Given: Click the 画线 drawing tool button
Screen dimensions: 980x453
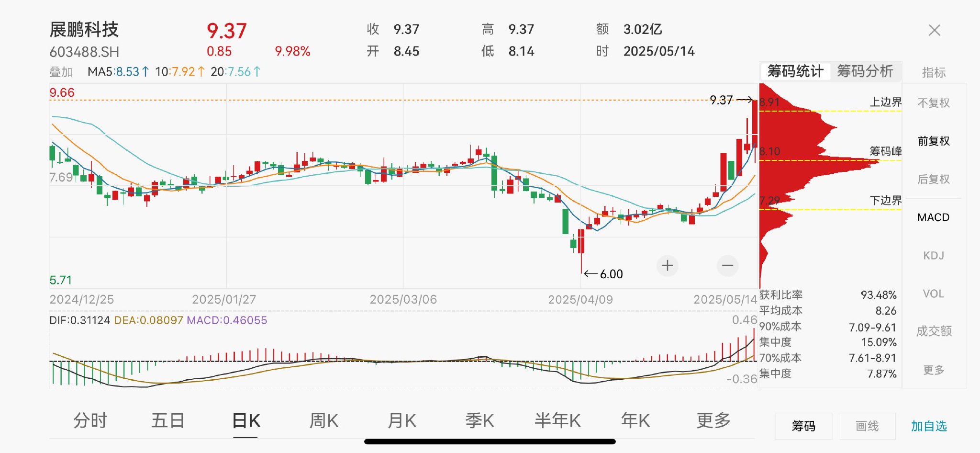Looking at the screenshot, I should (868, 426).
